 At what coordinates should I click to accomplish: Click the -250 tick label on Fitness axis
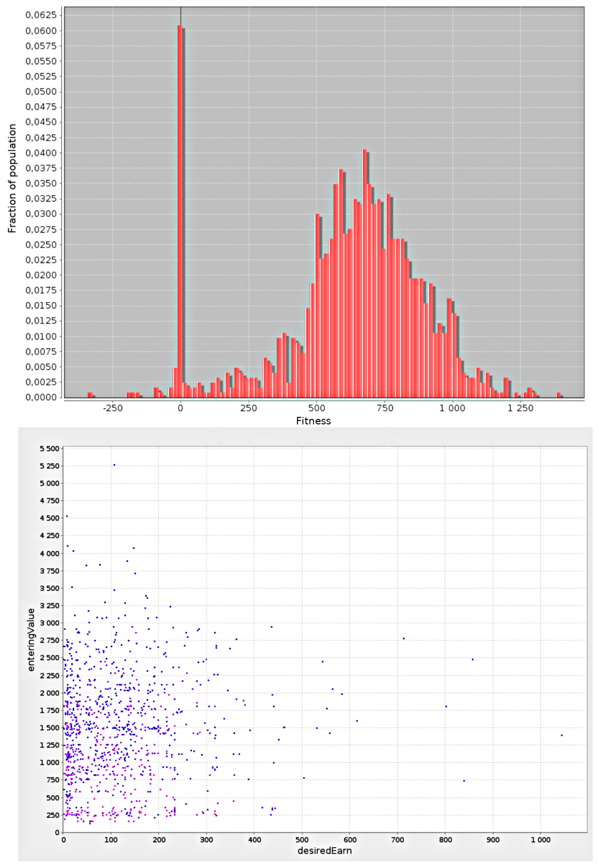(x=113, y=408)
